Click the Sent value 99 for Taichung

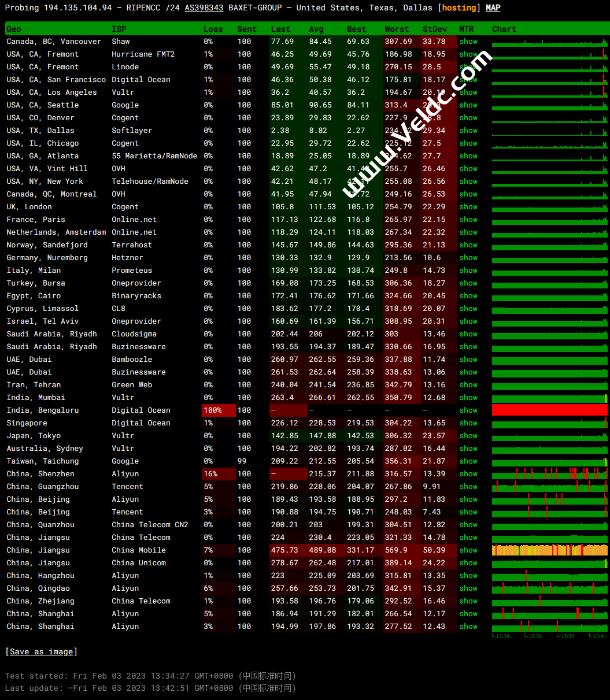pos(242,461)
